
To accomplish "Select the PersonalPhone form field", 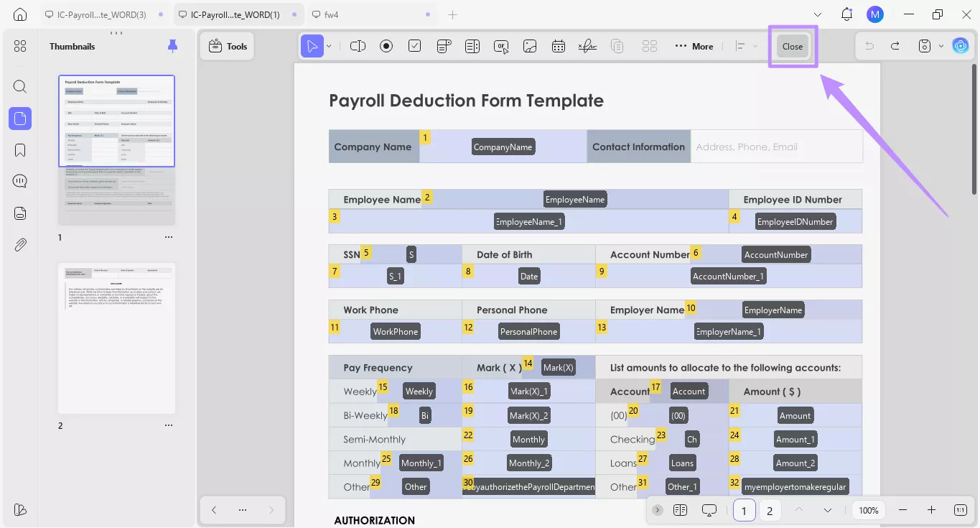I will click(x=529, y=331).
